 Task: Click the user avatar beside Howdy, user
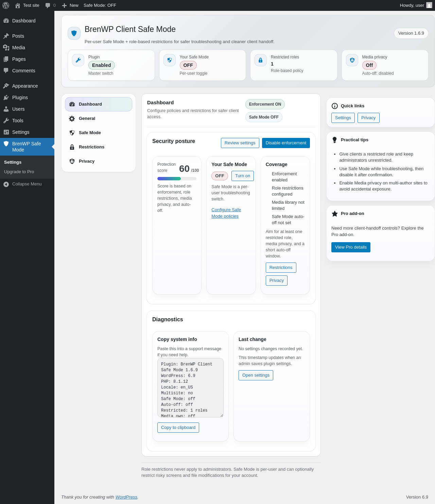pos(429,5)
